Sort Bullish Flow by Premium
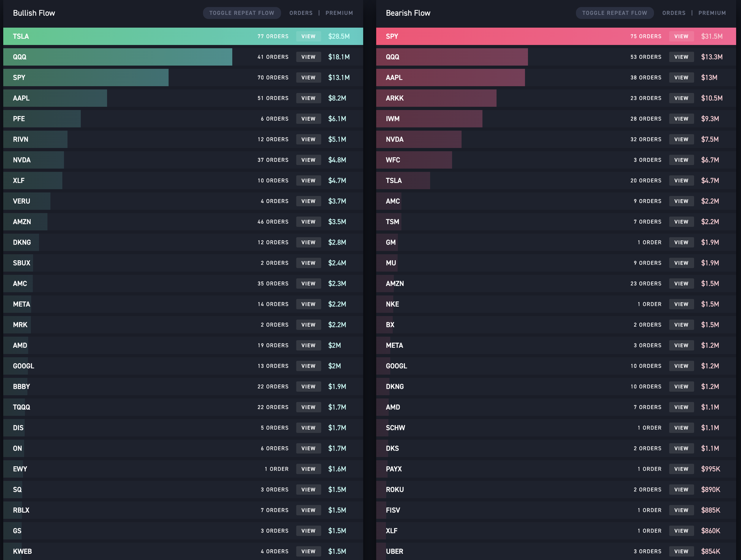 point(339,13)
